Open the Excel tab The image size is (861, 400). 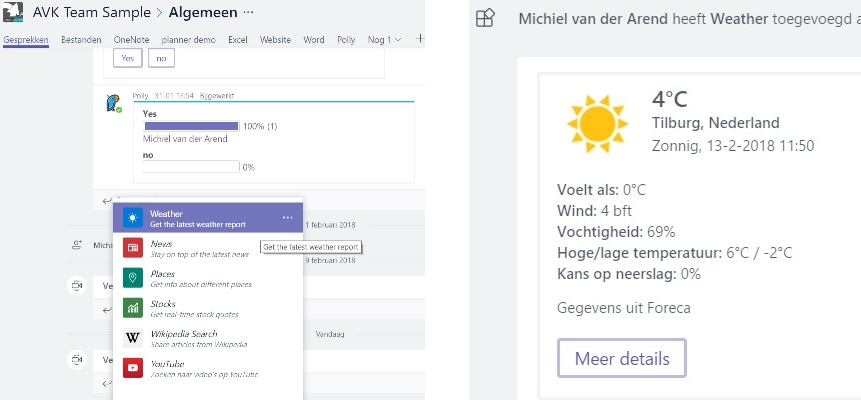click(x=238, y=40)
